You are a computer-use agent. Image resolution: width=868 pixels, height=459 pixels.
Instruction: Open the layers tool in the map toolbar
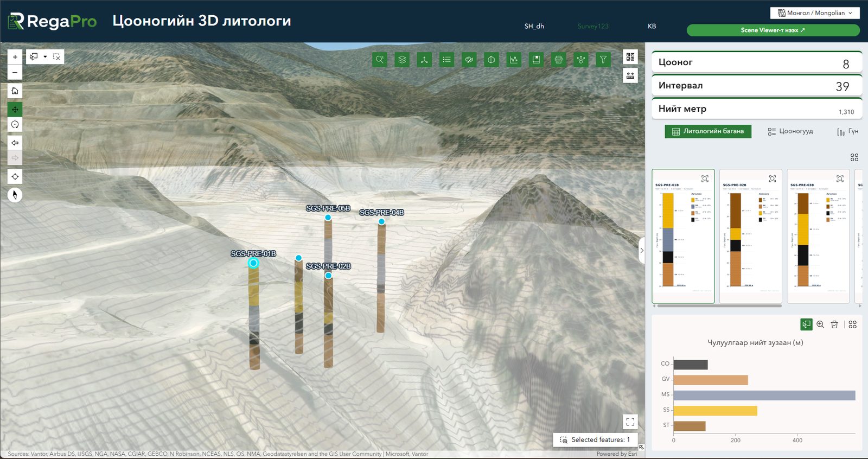click(x=402, y=60)
